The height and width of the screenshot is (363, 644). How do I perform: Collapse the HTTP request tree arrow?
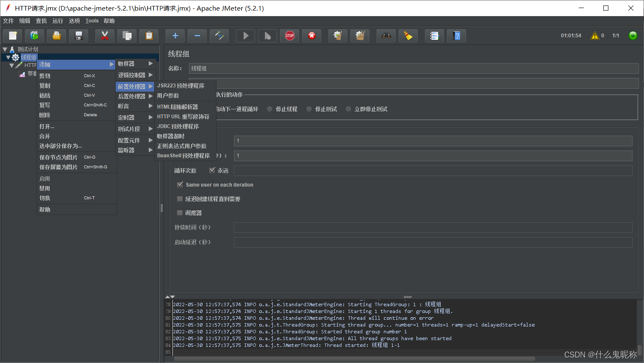(11, 65)
